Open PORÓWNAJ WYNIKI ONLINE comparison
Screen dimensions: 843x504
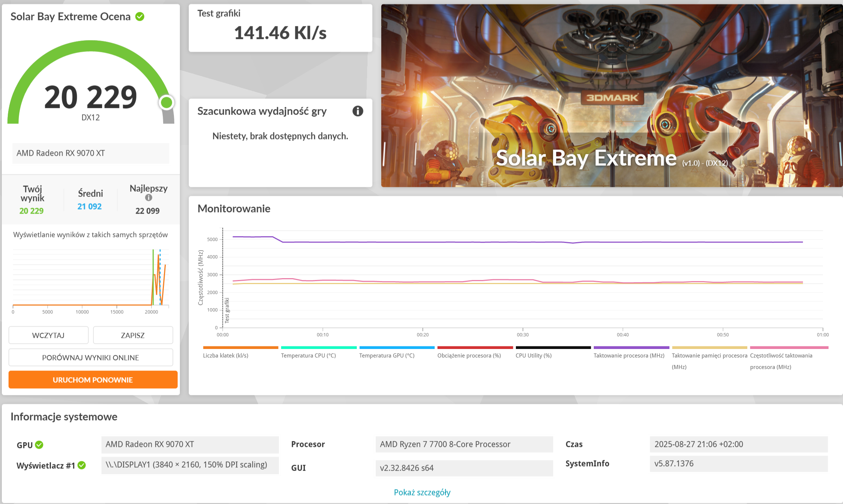[90, 358]
